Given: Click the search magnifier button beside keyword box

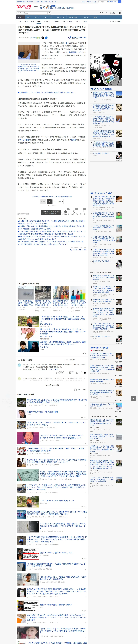Looking at the screenshot, I should (x=49, y=13).
